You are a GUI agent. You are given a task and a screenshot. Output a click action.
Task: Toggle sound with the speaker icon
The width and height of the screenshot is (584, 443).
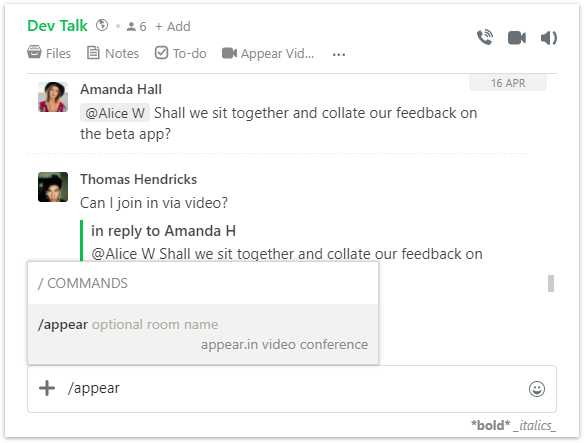coord(549,38)
